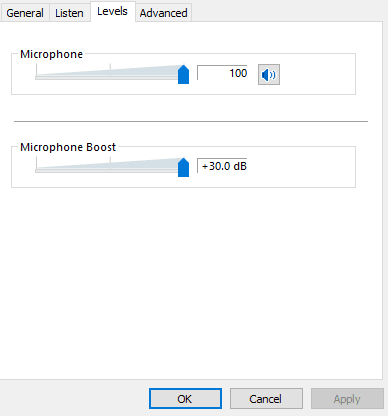This screenshot has width=388, height=416.
Task: Click the Microphone Boost slider thumb
Action: [183, 167]
